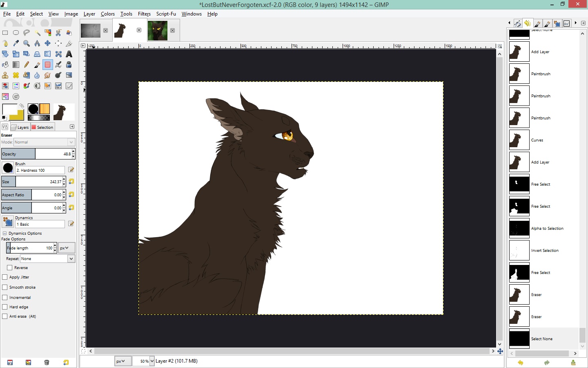
Task: Select the Rotate tool
Action: pos(5,54)
